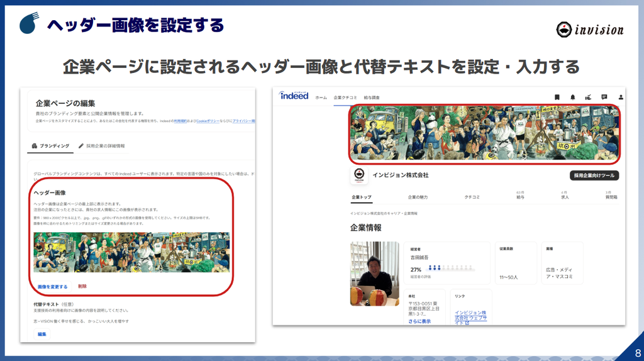This screenshot has height=361, width=644.
Task: Click the 削除 link under header image
Action: [82, 286]
